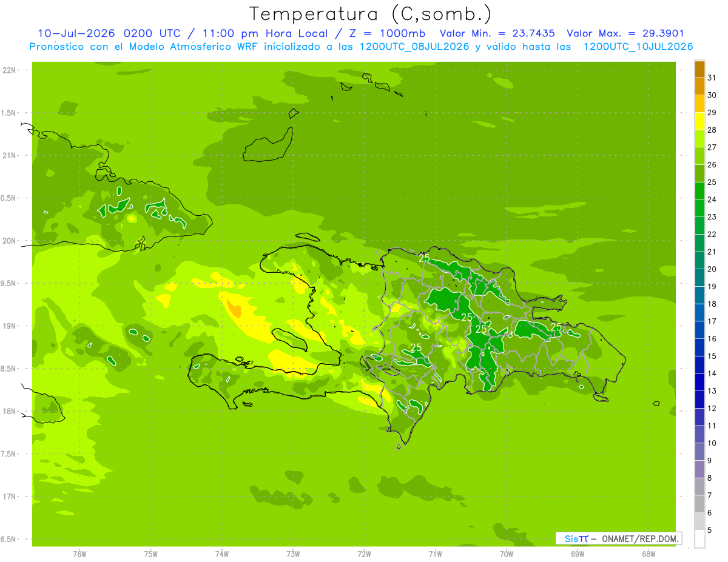Click the '71W' longitude axis label
Image resolution: width=728 pixels, height=562 pixels.
(x=435, y=554)
